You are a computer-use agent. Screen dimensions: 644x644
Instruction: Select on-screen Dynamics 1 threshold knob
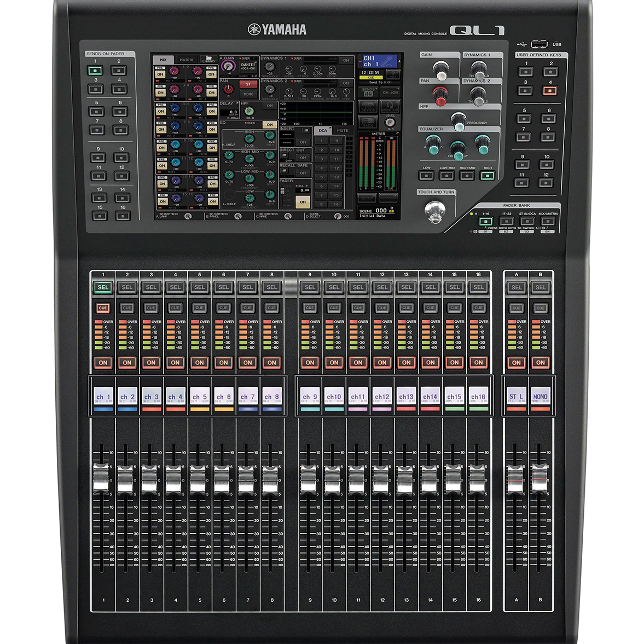click(x=270, y=67)
